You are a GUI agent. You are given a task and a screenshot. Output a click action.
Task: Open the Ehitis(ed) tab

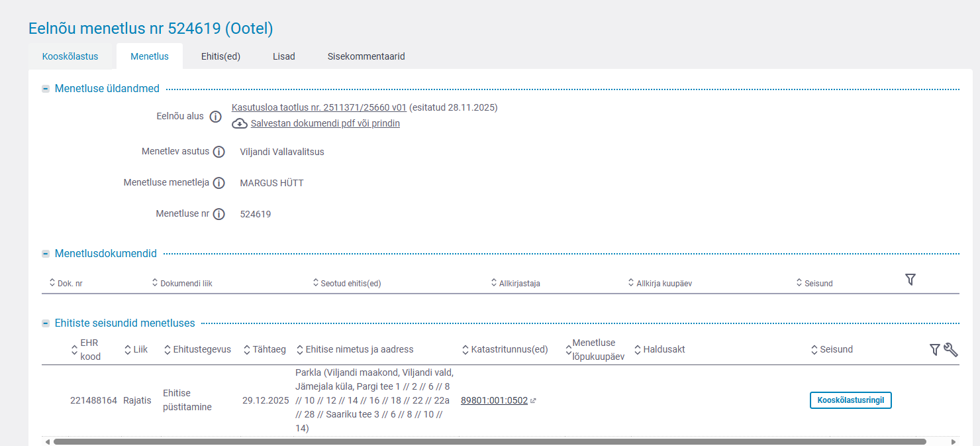coord(220,56)
